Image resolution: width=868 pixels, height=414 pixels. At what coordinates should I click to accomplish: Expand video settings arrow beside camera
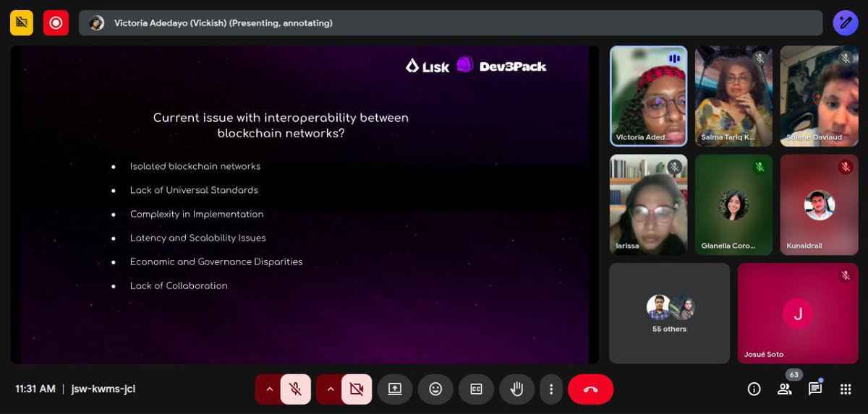point(330,389)
